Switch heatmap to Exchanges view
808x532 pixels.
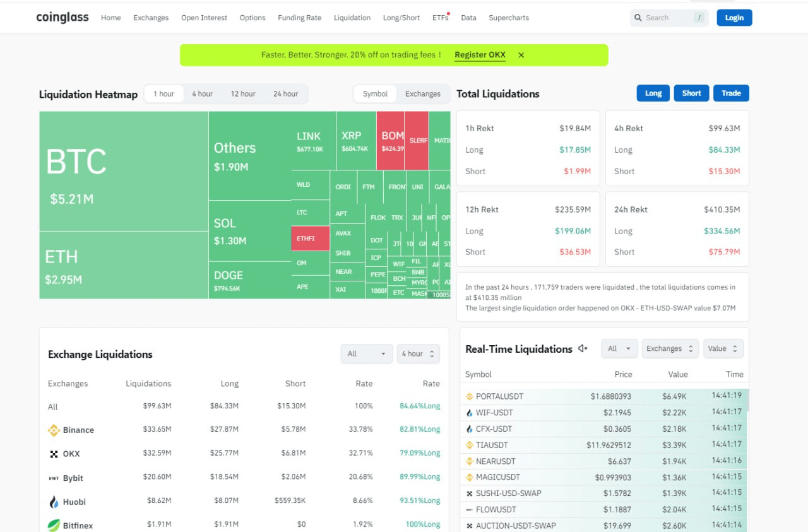[x=423, y=93]
